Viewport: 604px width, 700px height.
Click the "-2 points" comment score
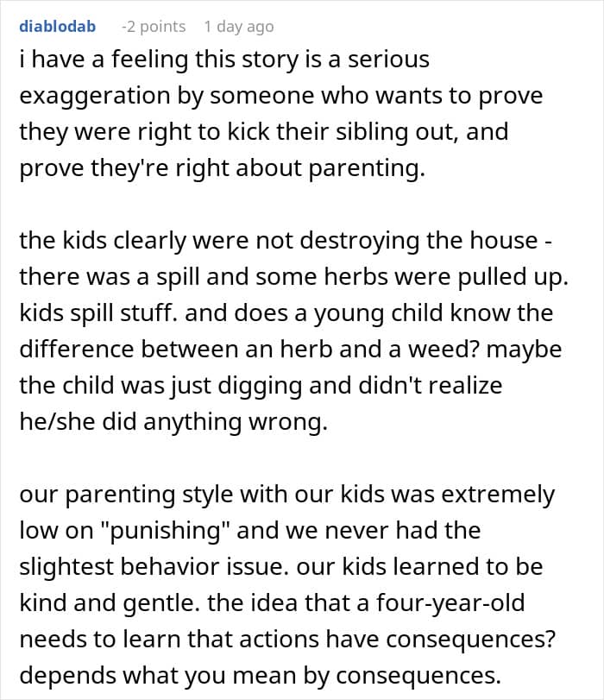[x=154, y=27]
